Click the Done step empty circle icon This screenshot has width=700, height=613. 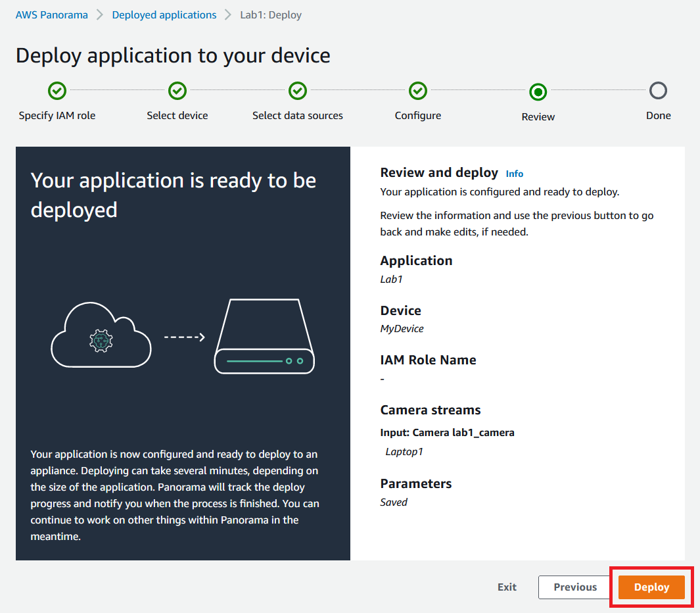click(x=658, y=91)
